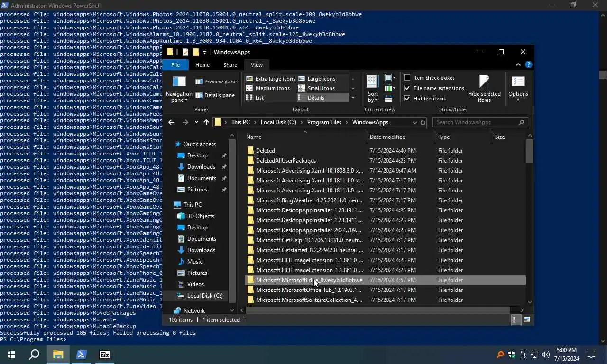Sort by Date modified column header

pos(401,137)
